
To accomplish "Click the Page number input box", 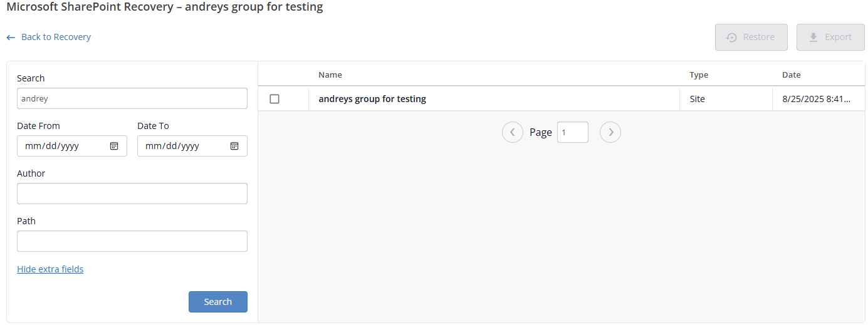I will [572, 132].
